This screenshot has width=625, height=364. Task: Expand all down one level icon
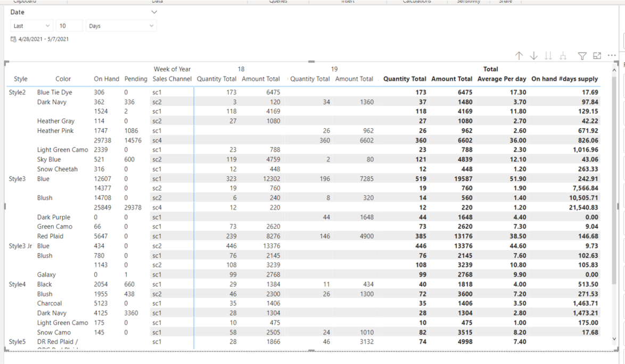(563, 56)
